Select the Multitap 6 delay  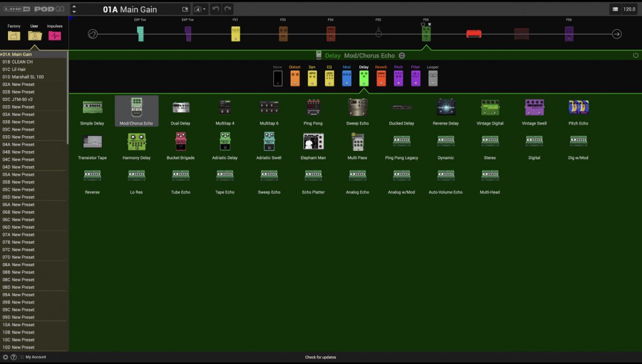click(269, 112)
